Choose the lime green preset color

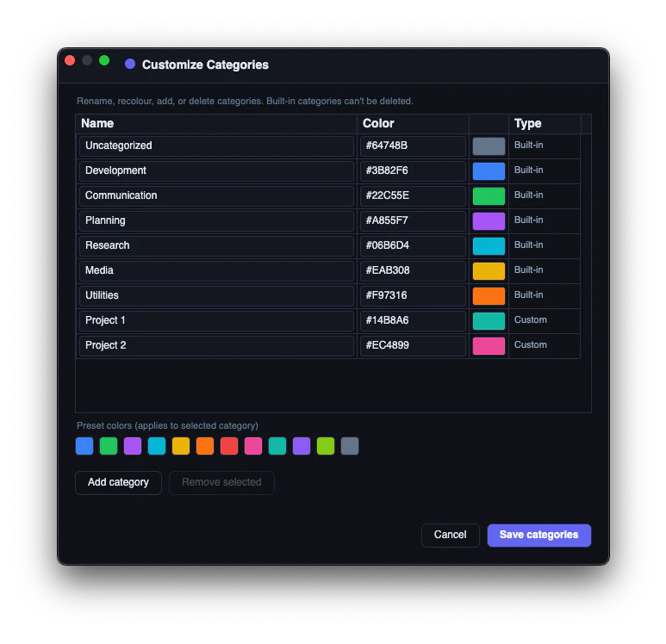pyautogui.click(x=326, y=446)
